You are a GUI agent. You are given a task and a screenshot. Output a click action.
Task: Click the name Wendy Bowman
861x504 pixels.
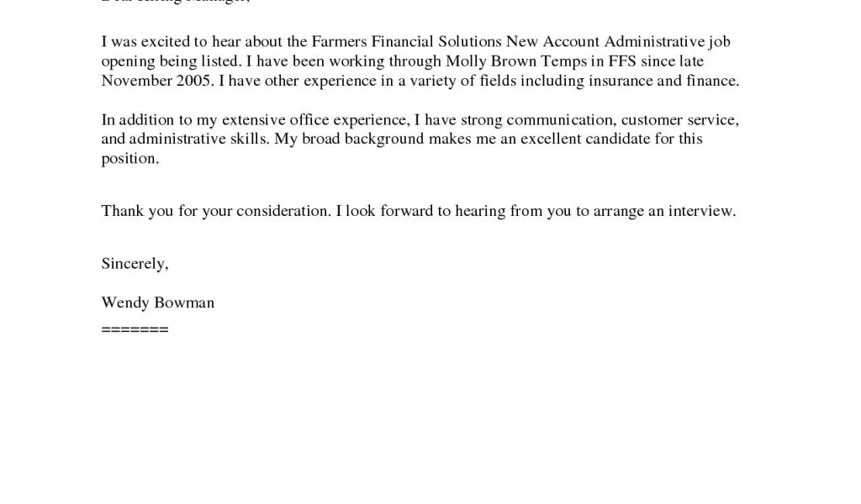158,302
